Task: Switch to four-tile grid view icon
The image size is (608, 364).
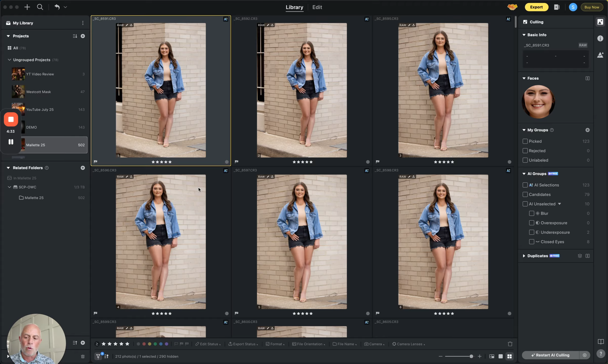Action: coord(509,356)
